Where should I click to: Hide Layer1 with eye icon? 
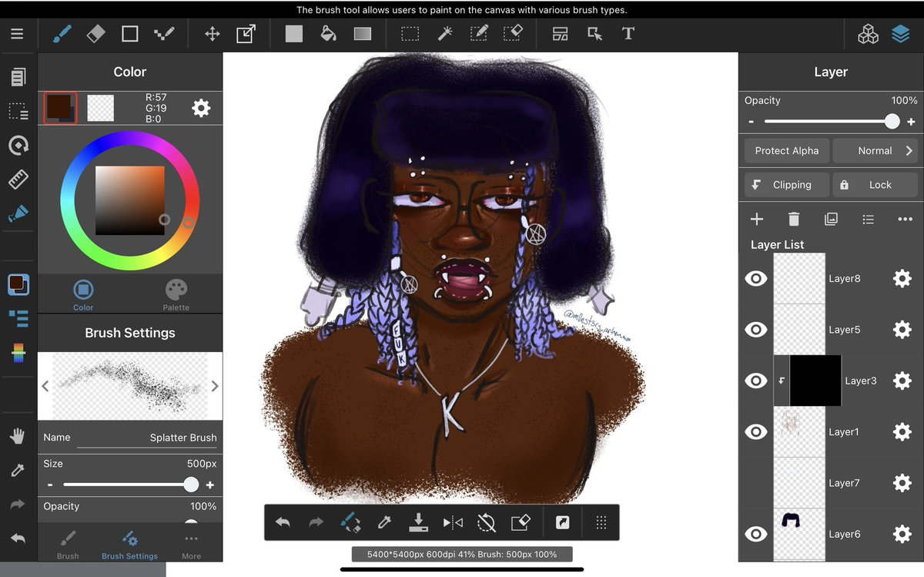[756, 432]
